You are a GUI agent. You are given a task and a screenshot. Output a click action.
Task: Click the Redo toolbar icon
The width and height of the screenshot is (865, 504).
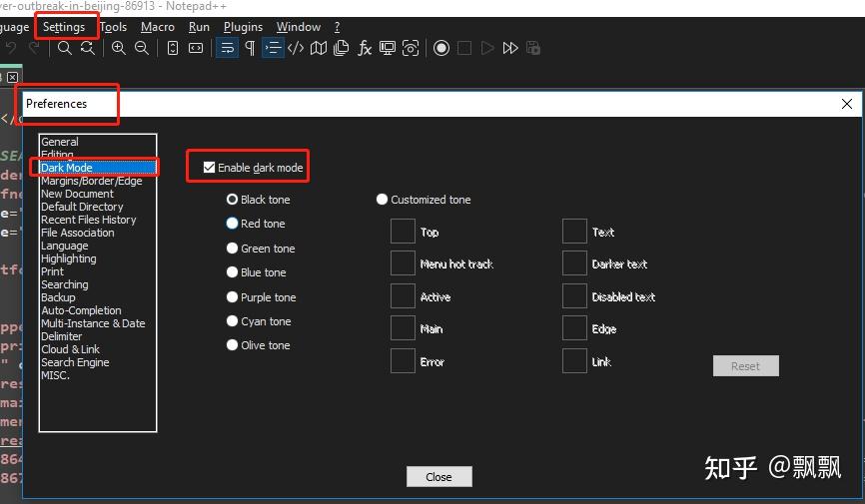pos(34,49)
